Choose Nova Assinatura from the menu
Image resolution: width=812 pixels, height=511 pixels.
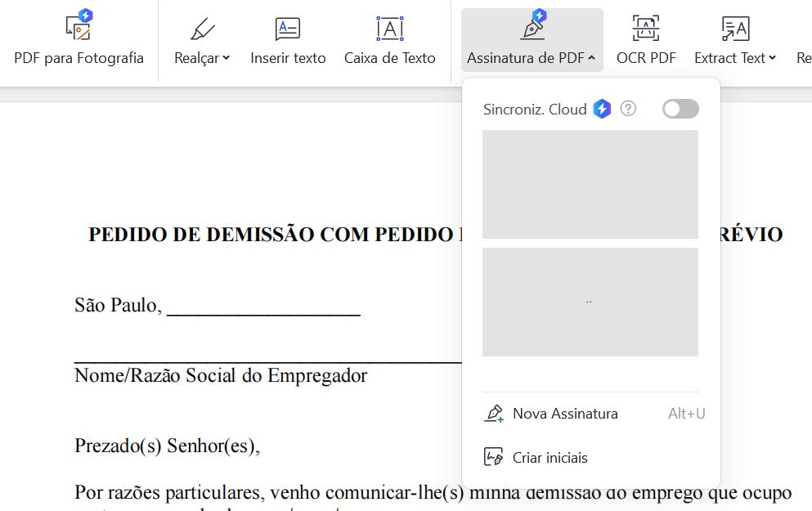565,414
